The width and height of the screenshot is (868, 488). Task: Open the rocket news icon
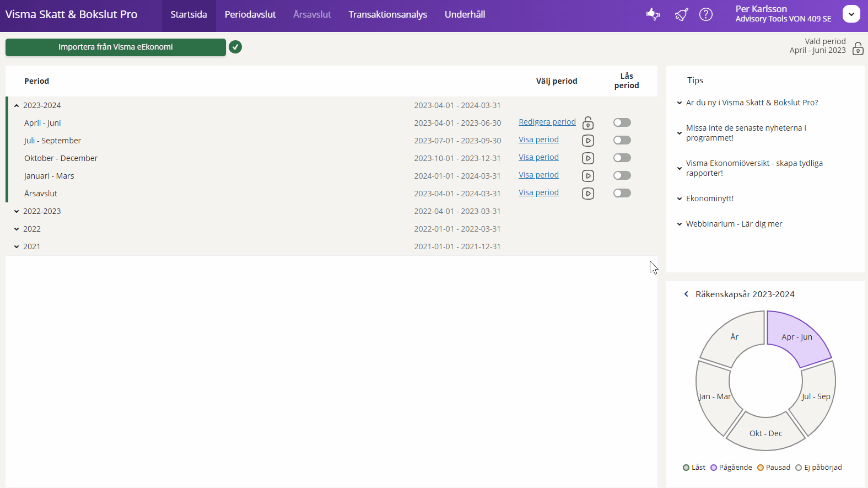pyautogui.click(x=682, y=14)
